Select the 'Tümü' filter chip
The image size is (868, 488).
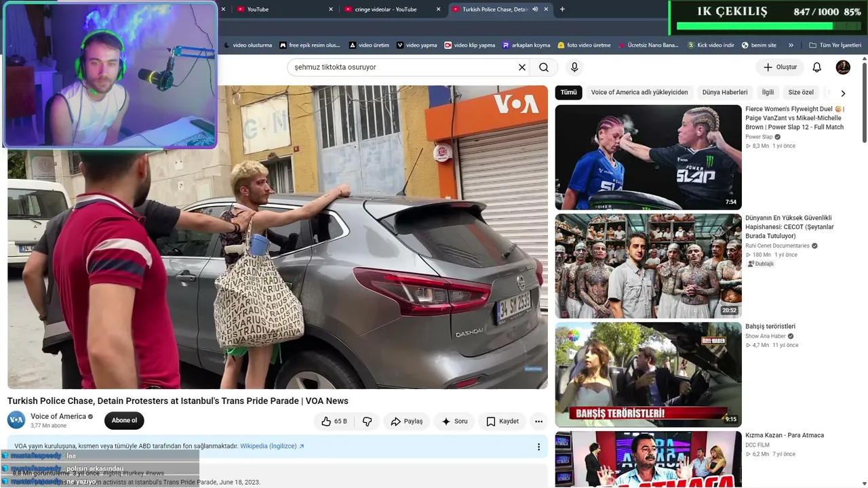[x=568, y=92]
